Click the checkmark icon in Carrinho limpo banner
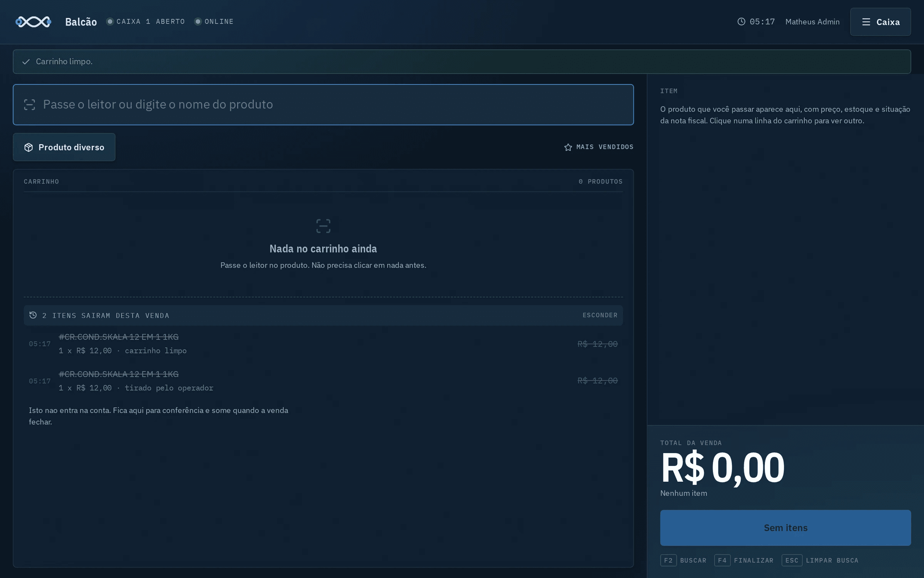The width and height of the screenshot is (924, 578). [x=26, y=62]
